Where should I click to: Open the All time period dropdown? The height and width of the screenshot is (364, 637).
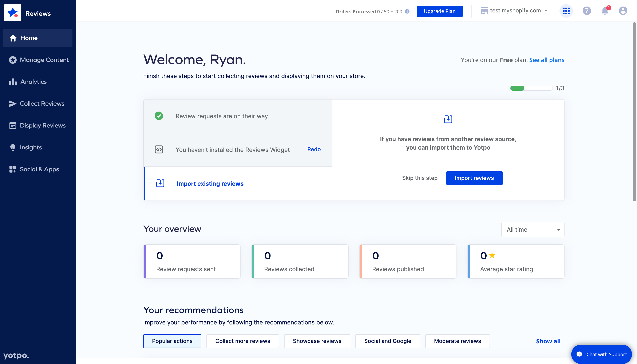(x=533, y=230)
